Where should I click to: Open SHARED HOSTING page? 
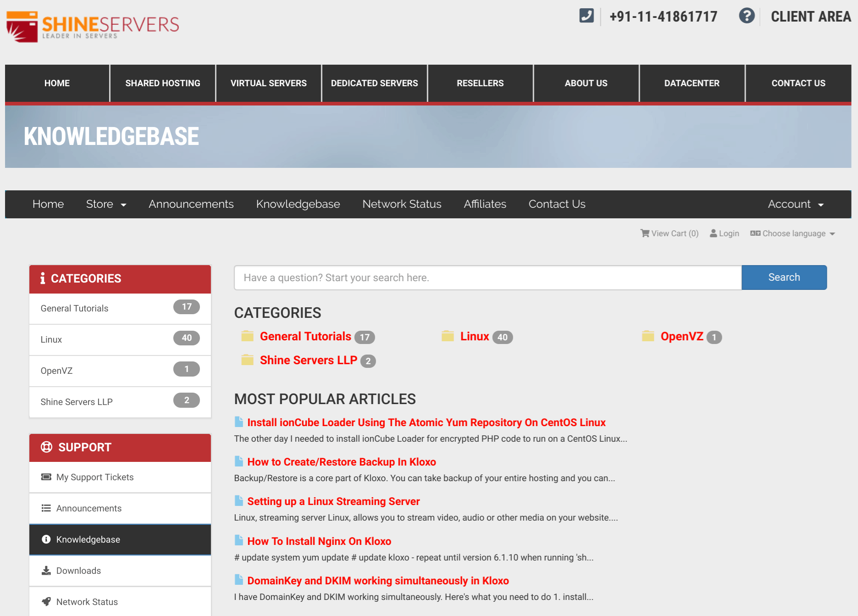point(163,83)
